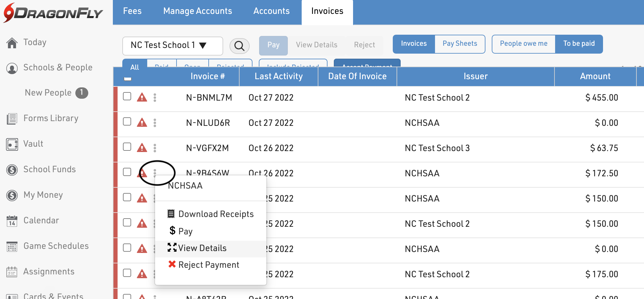Viewport: 644px width, 299px height.
Task: Click the School Funds dollar icon
Action: 12,170
